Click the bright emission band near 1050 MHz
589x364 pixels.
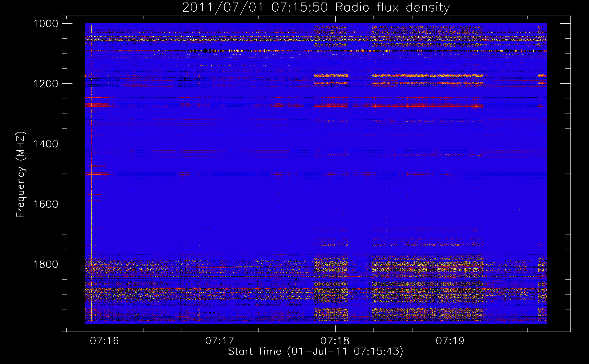[316, 38]
